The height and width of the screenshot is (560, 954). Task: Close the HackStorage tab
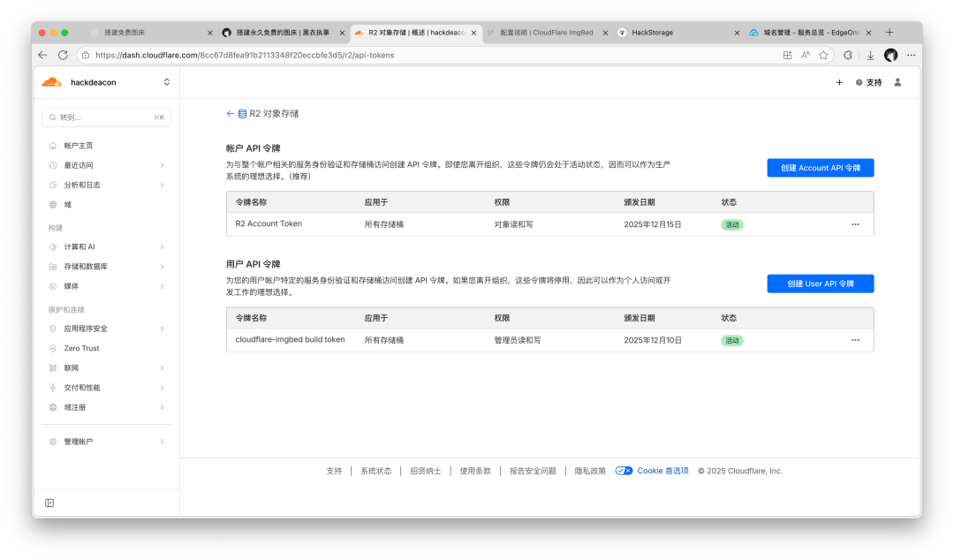[737, 33]
